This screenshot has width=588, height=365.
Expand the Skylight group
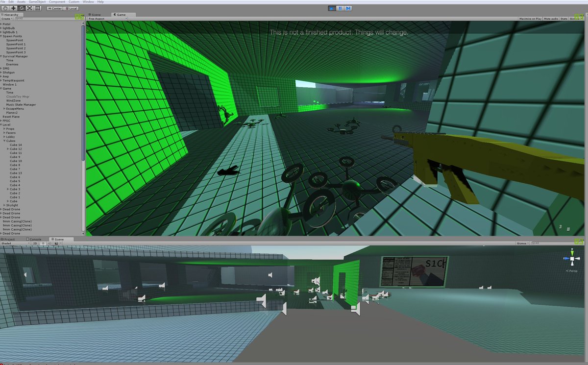[x=4, y=205]
